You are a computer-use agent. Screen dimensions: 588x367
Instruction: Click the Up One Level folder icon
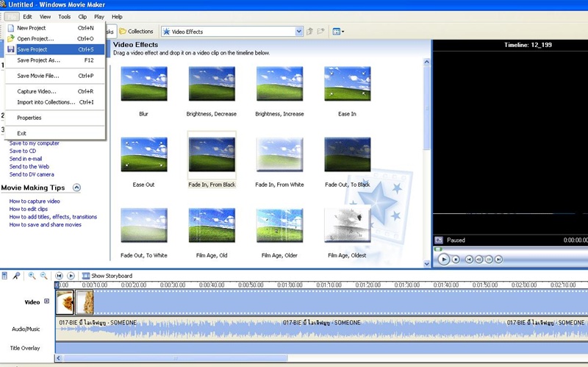click(x=309, y=32)
